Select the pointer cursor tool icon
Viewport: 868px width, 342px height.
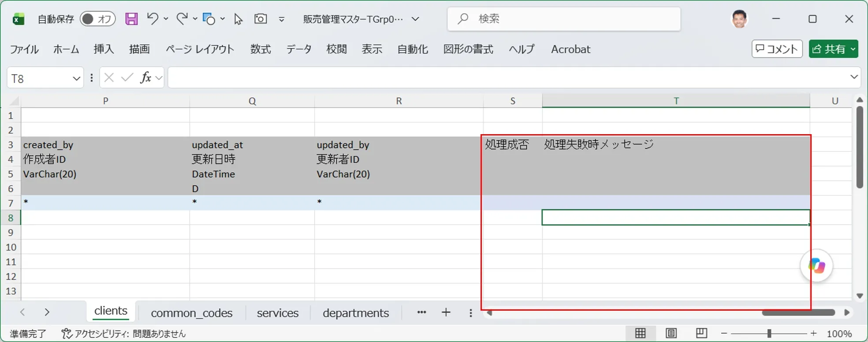238,19
